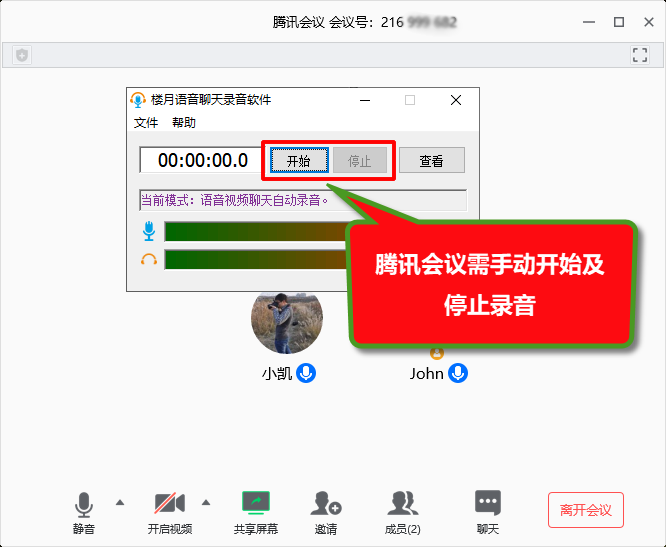Image resolution: width=666 pixels, height=547 pixels.
Task: Mute microphone with the 静音 icon
Action: click(x=84, y=505)
